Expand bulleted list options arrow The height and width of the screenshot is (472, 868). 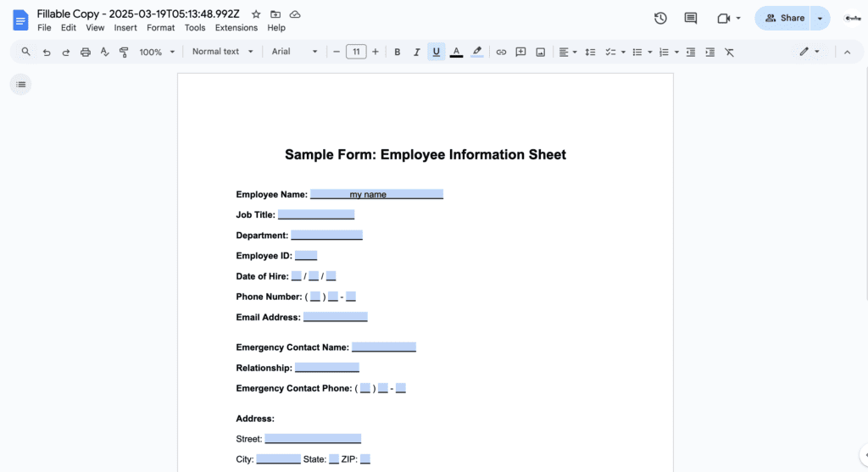coord(650,53)
